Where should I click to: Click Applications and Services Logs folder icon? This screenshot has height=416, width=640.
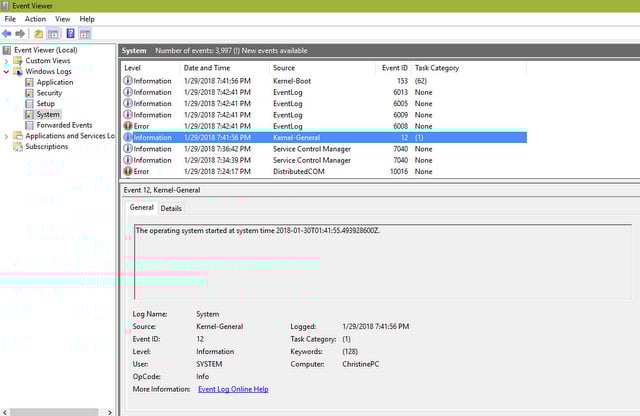[x=18, y=136]
